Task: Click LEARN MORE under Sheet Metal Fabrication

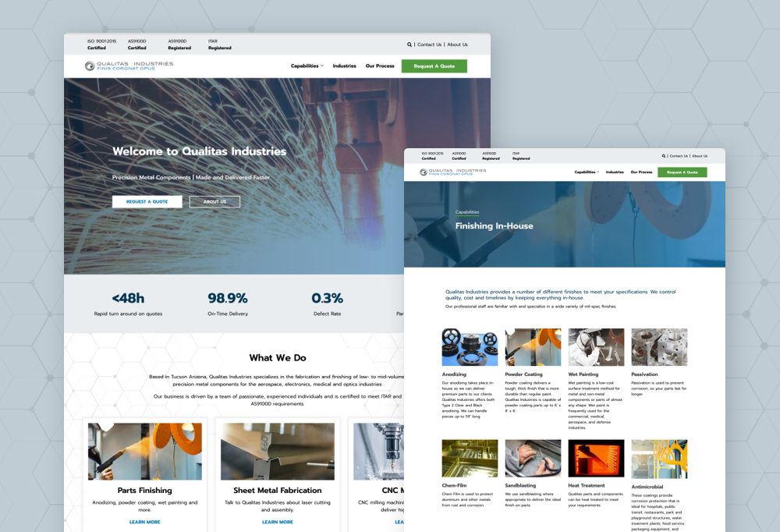Action: coord(278,522)
